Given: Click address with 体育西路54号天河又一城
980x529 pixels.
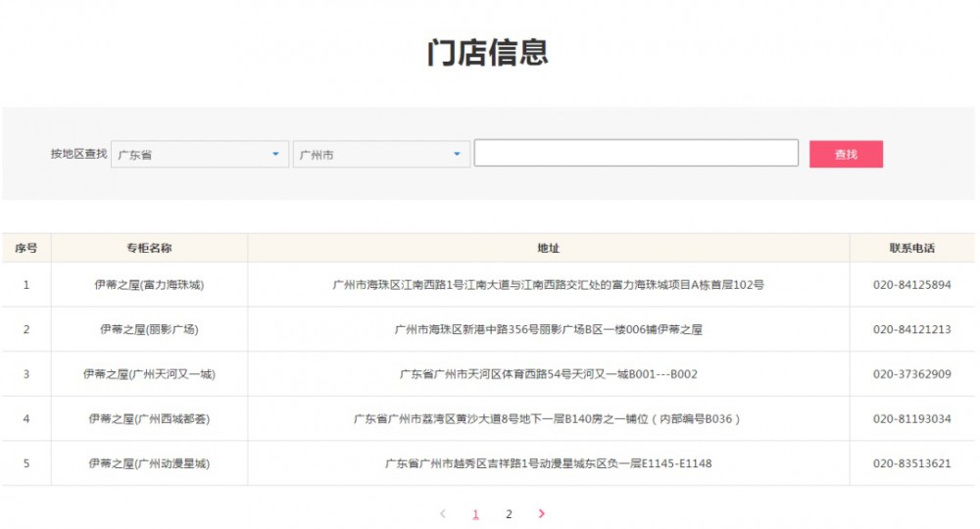Looking at the screenshot, I should click(548, 374).
